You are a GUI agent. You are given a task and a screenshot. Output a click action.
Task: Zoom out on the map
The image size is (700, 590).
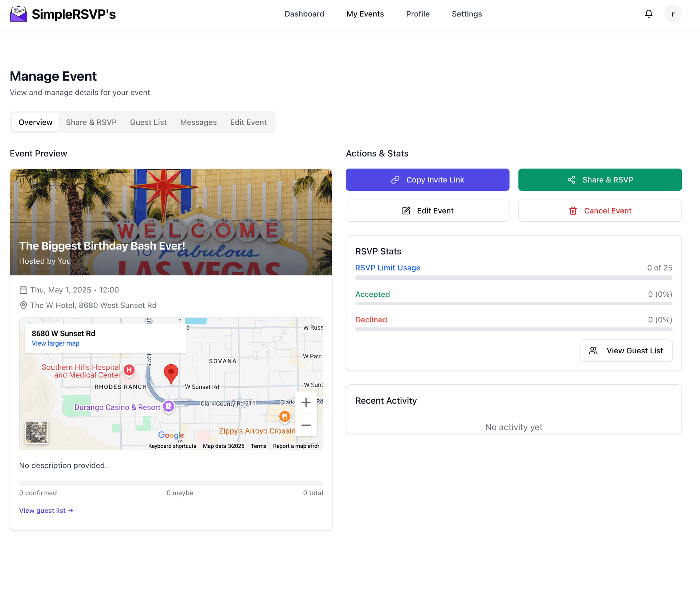pos(306,425)
